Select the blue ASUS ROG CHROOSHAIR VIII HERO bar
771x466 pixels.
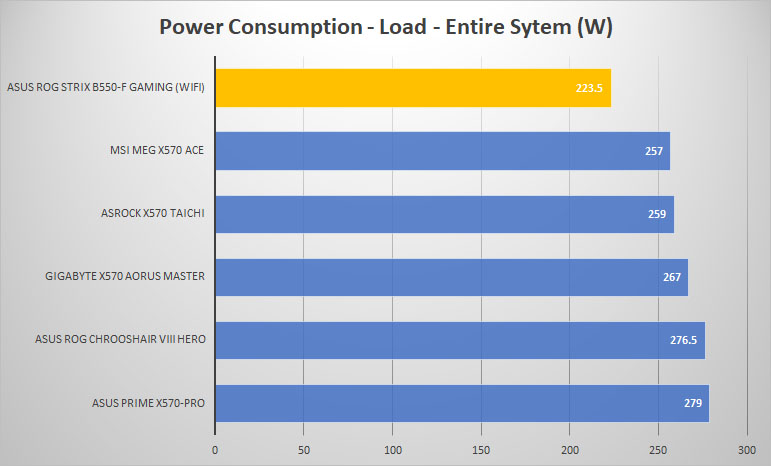[460, 340]
